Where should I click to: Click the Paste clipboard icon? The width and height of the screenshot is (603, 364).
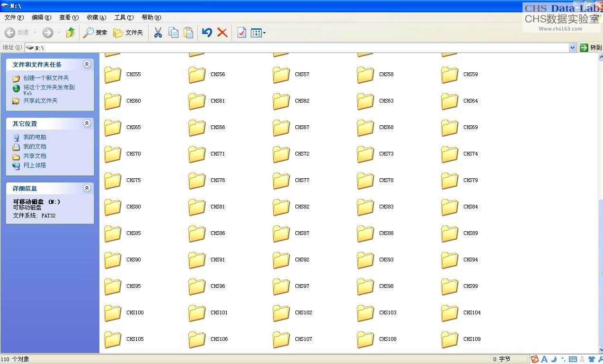click(188, 33)
